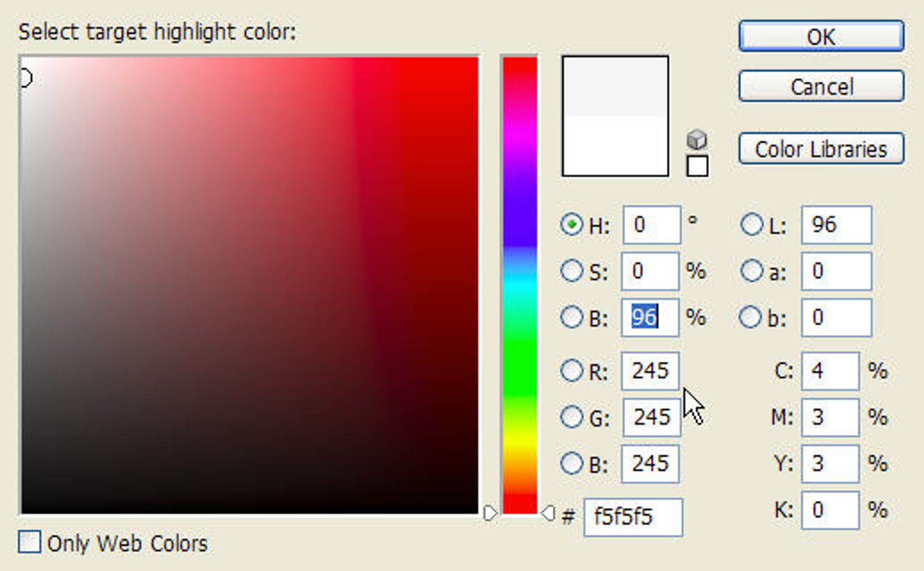The height and width of the screenshot is (571, 924).
Task: Select the H hue radio button
Action: tap(571, 225)
